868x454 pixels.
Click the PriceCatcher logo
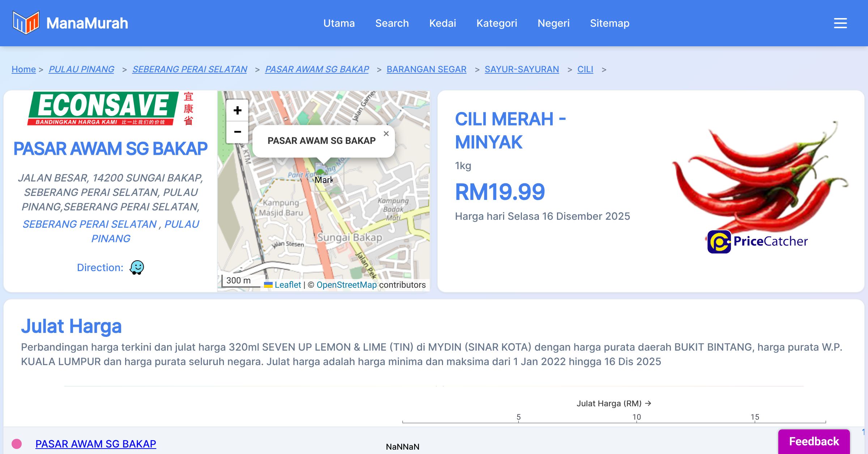(x=757, y=241)
